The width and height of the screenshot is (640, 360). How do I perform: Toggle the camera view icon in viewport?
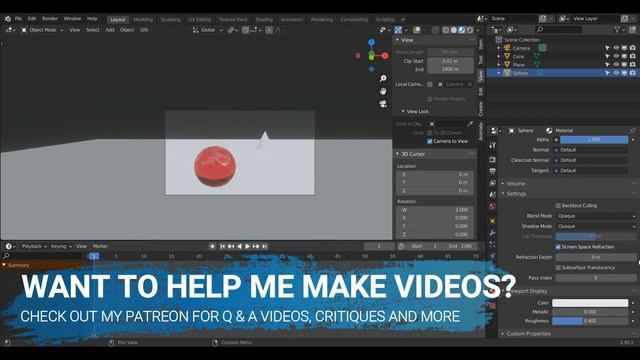(x=383, y=104)
